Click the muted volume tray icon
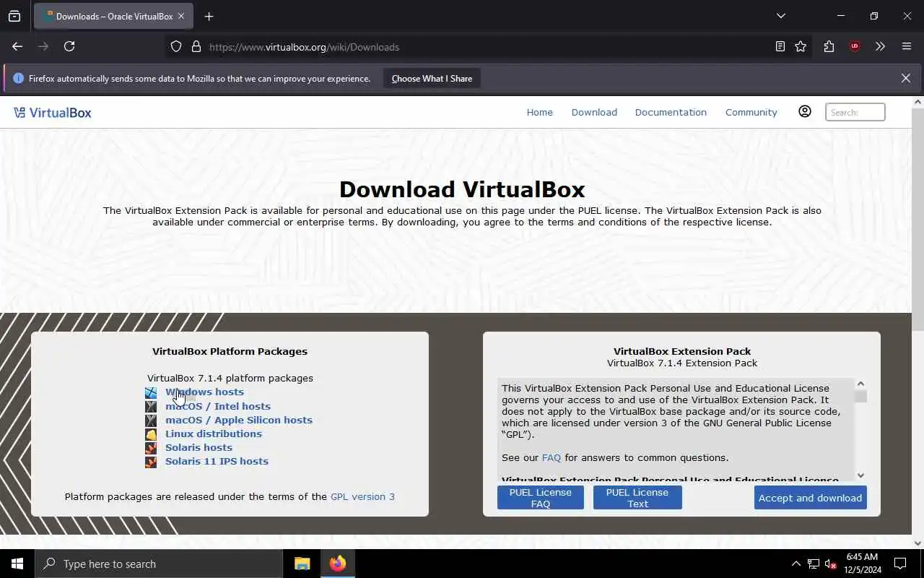This screenshot has height=578, width=924. (x=831, y=564)
